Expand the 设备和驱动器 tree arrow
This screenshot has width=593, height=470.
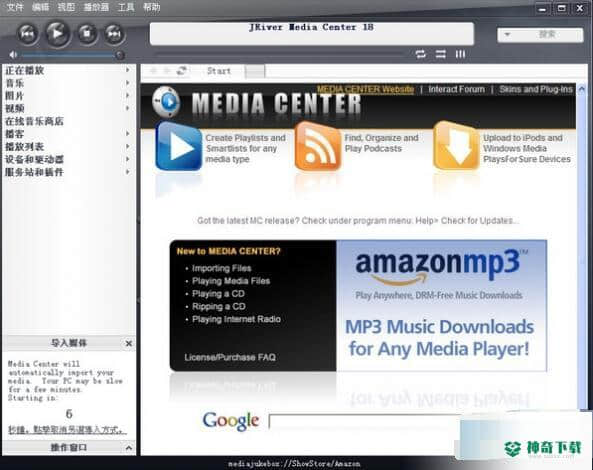click(x=128, y=159)
